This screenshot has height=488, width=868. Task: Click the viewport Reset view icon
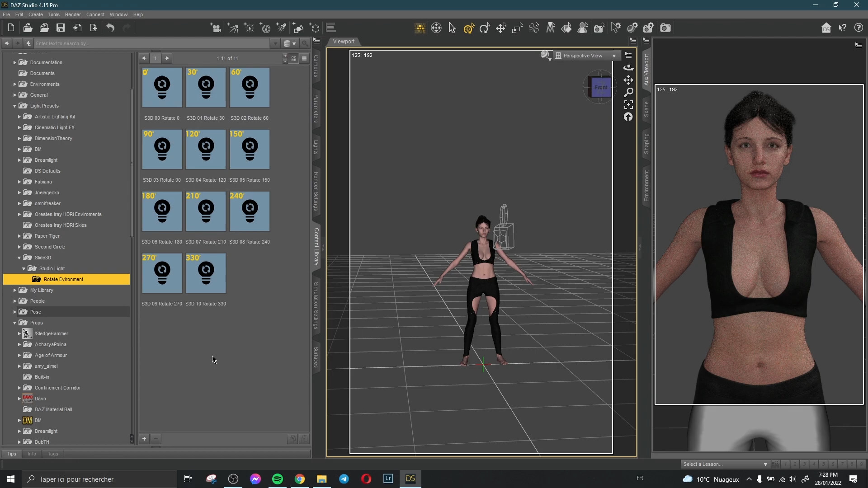click(x=628, y=117)
